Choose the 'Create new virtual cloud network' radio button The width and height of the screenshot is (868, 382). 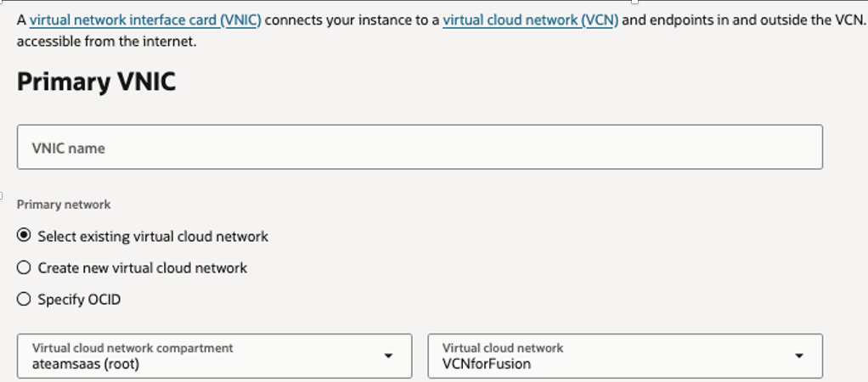24,267
